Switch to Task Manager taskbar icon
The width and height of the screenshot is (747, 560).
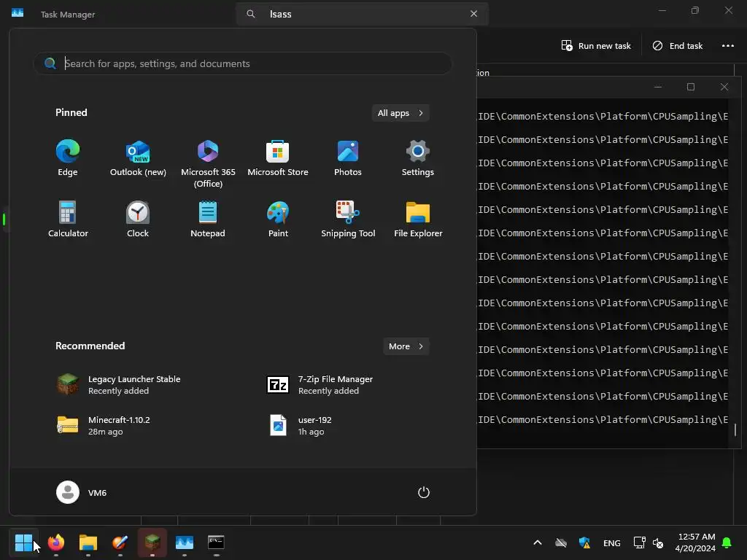click(184, 542)
